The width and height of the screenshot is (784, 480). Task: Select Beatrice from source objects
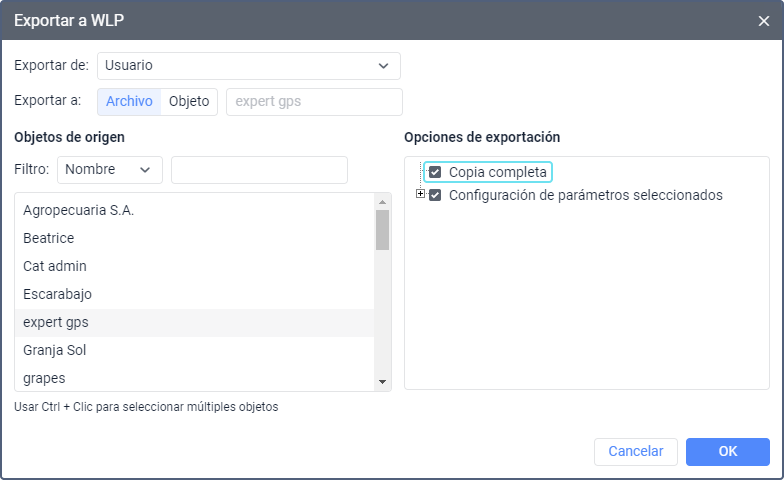pyautogui.click(x=49, y=238)
